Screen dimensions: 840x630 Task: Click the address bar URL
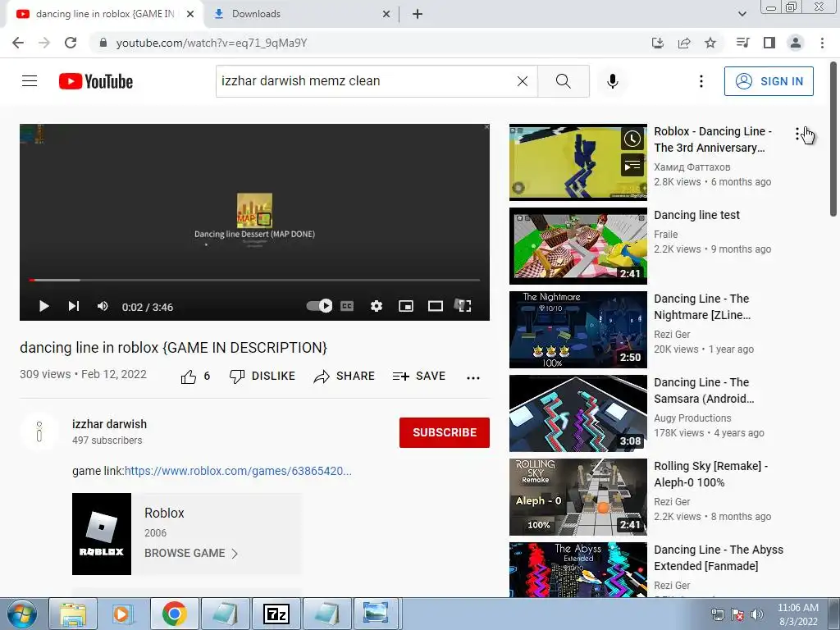click(x=211, y=43)
